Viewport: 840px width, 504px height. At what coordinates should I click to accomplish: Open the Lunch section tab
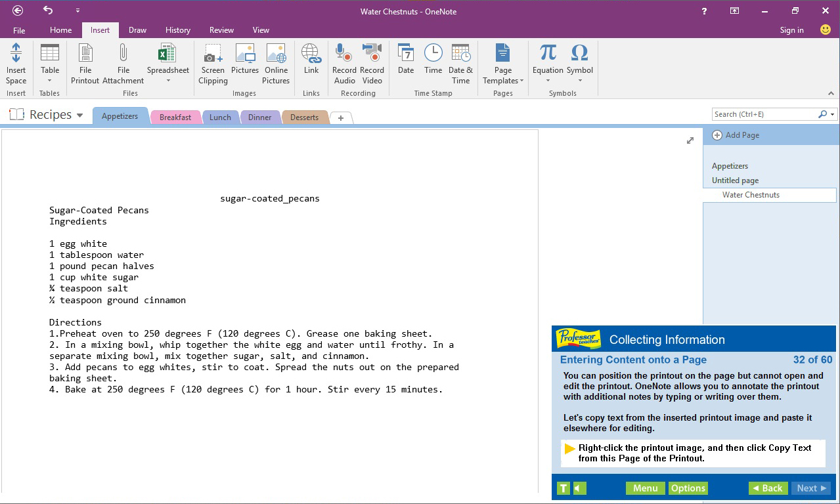point(220,117)
